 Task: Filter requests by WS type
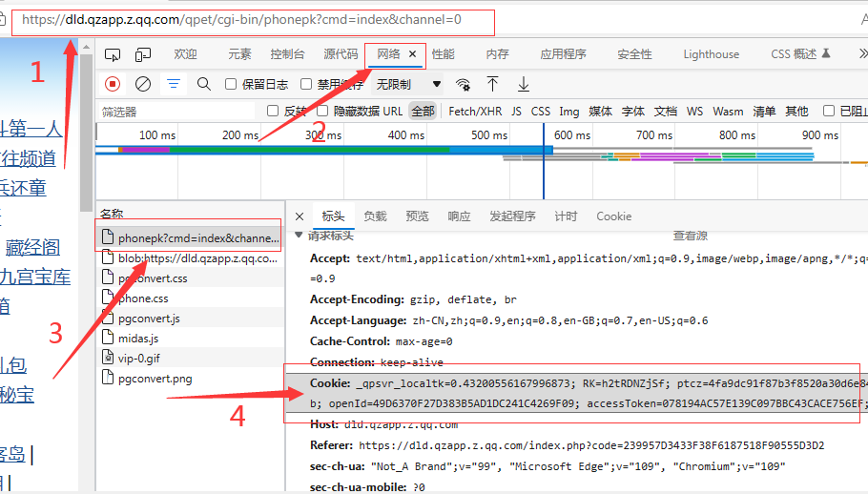(694, 112)
